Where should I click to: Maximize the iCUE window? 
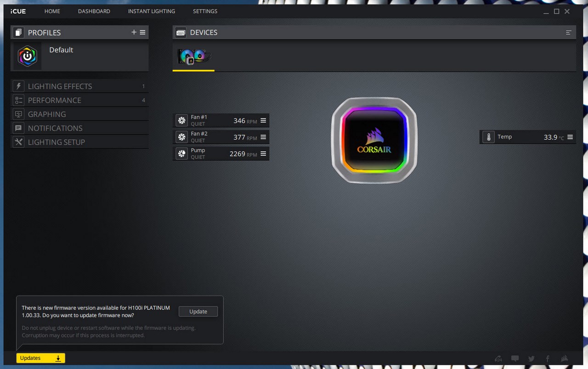coord(556,11)
